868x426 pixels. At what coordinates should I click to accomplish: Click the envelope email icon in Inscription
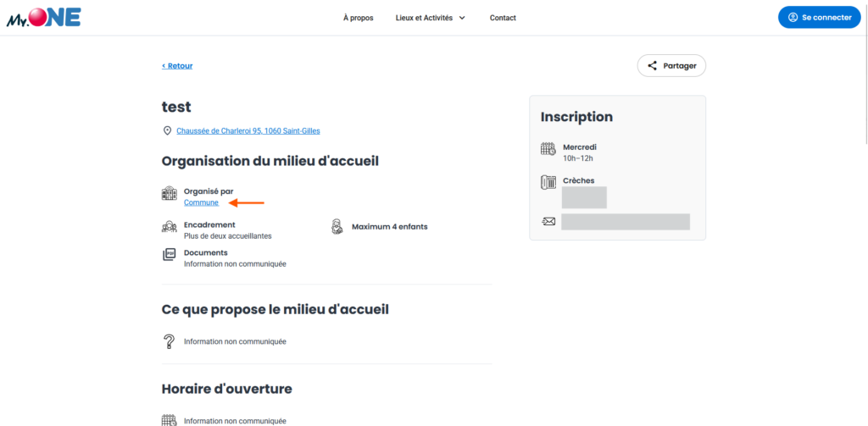548,222
